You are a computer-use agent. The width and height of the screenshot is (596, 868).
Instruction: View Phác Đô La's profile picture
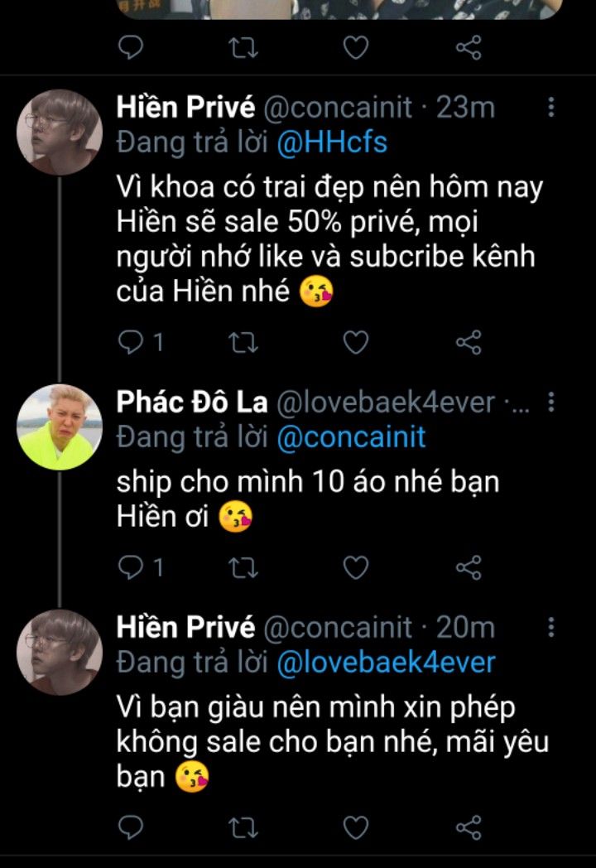click(60, 427)
